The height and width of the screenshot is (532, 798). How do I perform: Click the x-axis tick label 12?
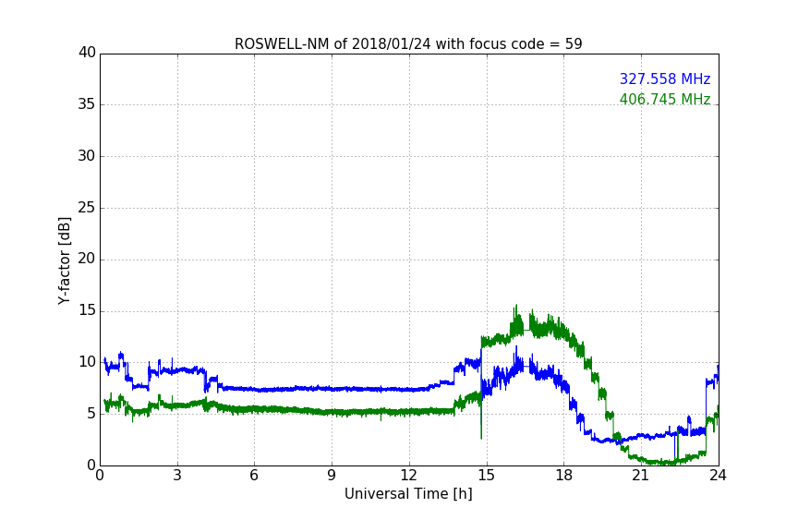pos(408,476)
